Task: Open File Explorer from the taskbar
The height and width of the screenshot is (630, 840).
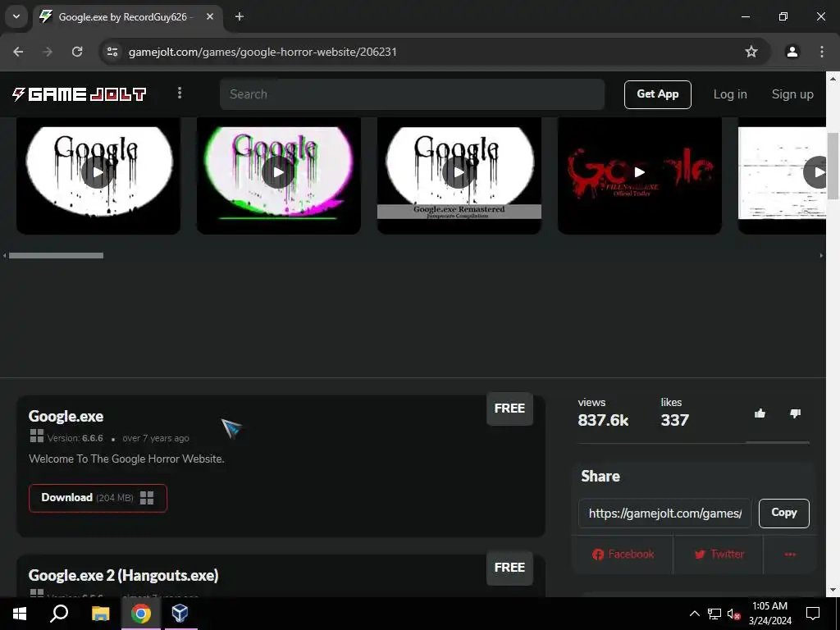Action: click(100, 614)
